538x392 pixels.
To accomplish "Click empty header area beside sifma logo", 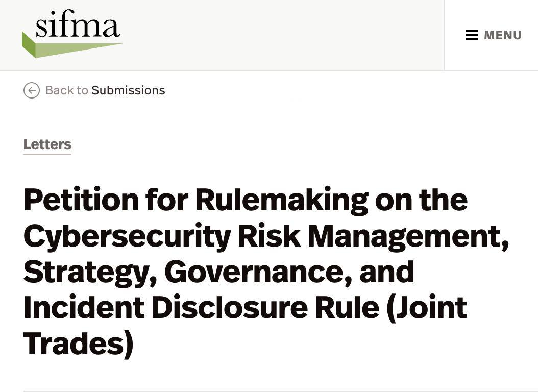I will click(281, 35).
